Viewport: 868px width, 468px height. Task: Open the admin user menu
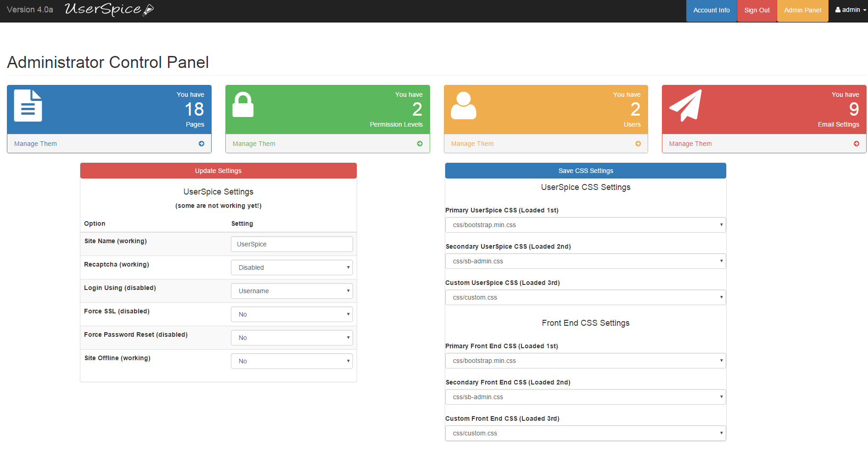pyautogui.click(x=851, y=10)
